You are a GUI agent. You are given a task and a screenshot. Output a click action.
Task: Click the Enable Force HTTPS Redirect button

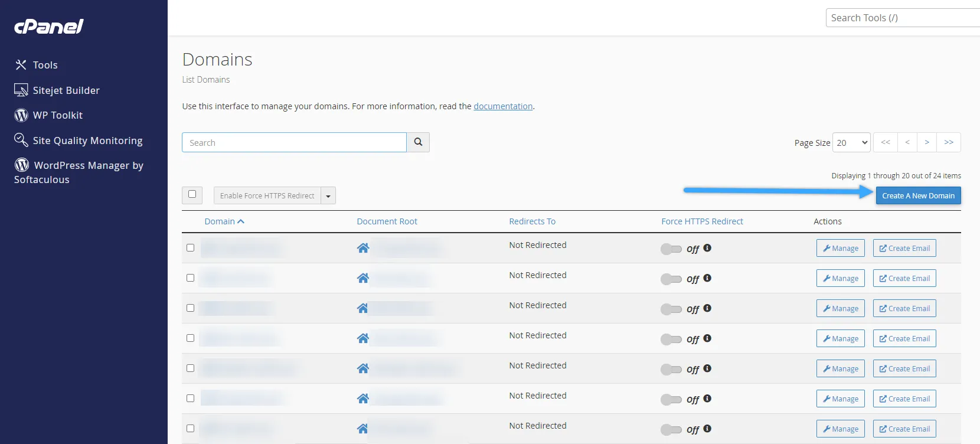point(267,195)
